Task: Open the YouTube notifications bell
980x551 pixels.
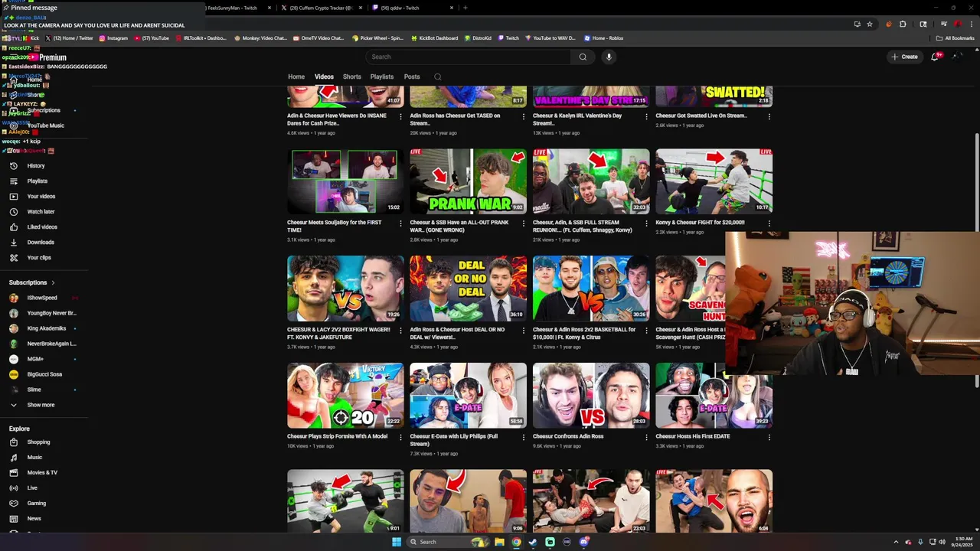Action: 934,57
